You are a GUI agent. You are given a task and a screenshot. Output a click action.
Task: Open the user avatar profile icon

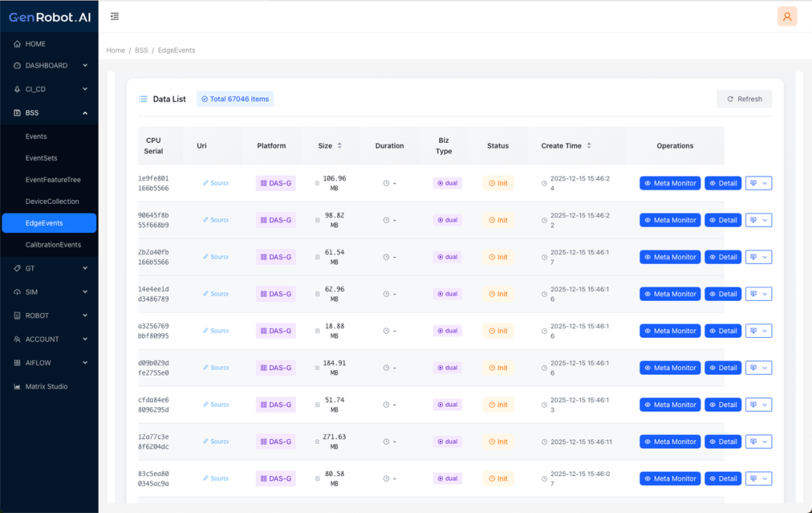pos(787,17)
